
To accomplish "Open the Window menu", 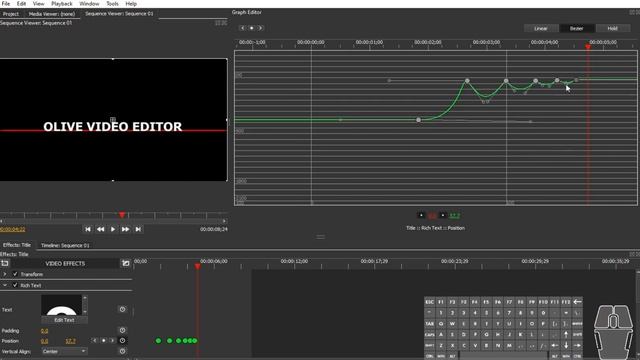I will pyautogui.click(x=89, y=4).
